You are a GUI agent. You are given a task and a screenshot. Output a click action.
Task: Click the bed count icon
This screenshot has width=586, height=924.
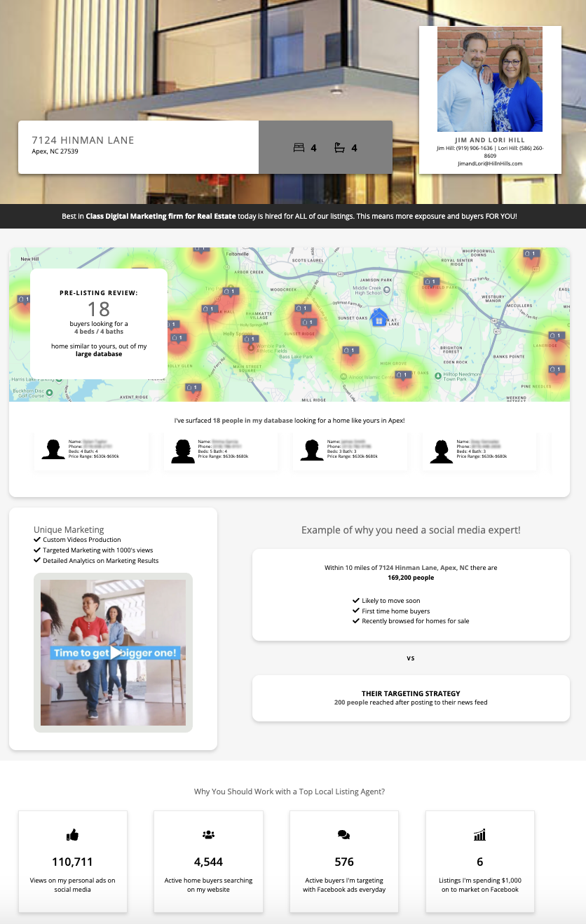(x=299, y=148)
